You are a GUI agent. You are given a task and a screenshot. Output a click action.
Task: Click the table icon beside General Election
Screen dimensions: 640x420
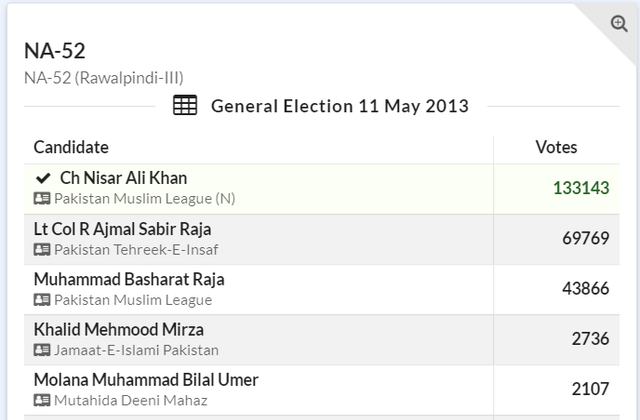tap(185, 106)
